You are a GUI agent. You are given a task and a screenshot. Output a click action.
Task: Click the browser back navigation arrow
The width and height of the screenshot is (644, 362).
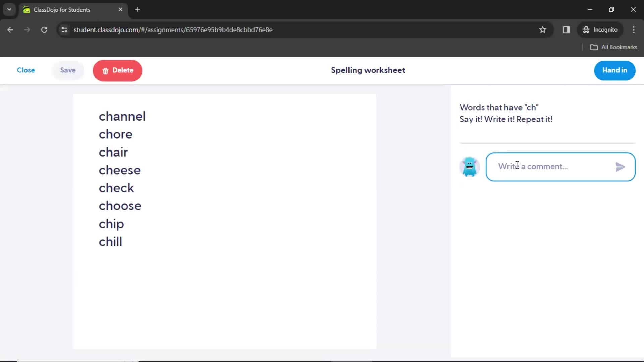[11, 29]
